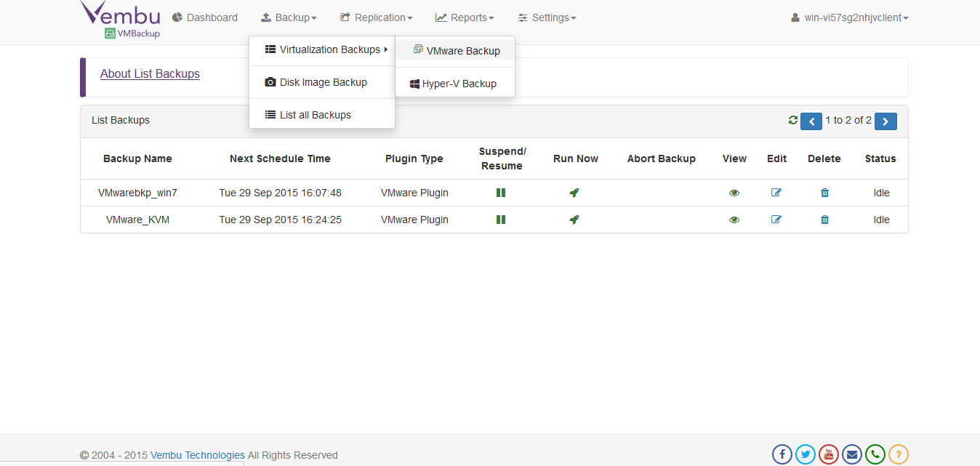The width and height of the screenshot is (980, 466).
Task: Click the 16:07:48 schedule time cell
Action: [x=280, y=193]
